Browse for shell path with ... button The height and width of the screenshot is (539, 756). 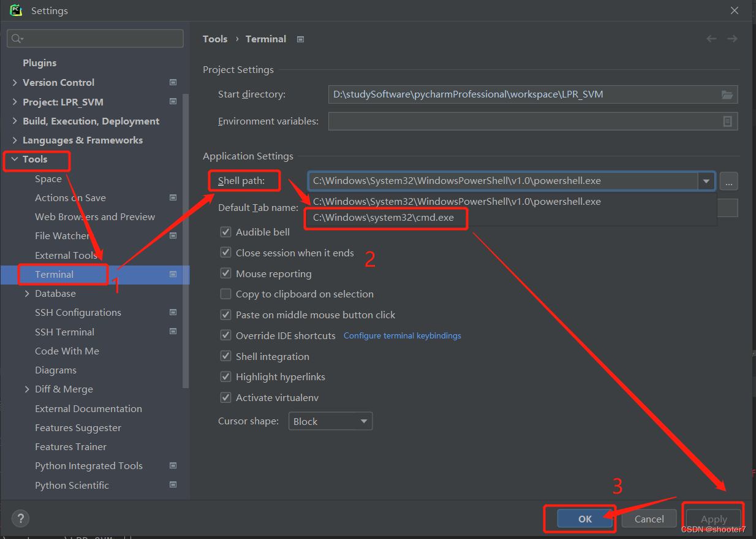click(x=729, y=182)
